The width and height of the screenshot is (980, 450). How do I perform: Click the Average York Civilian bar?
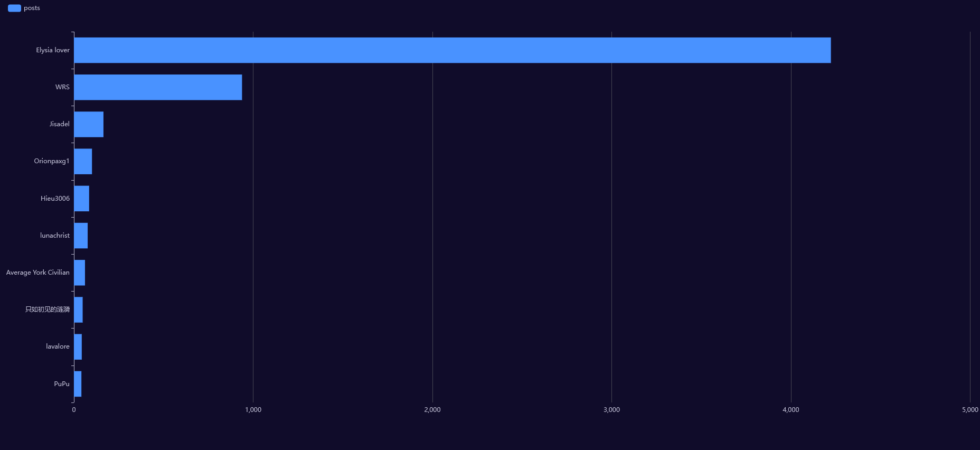(x=79, y=273)
